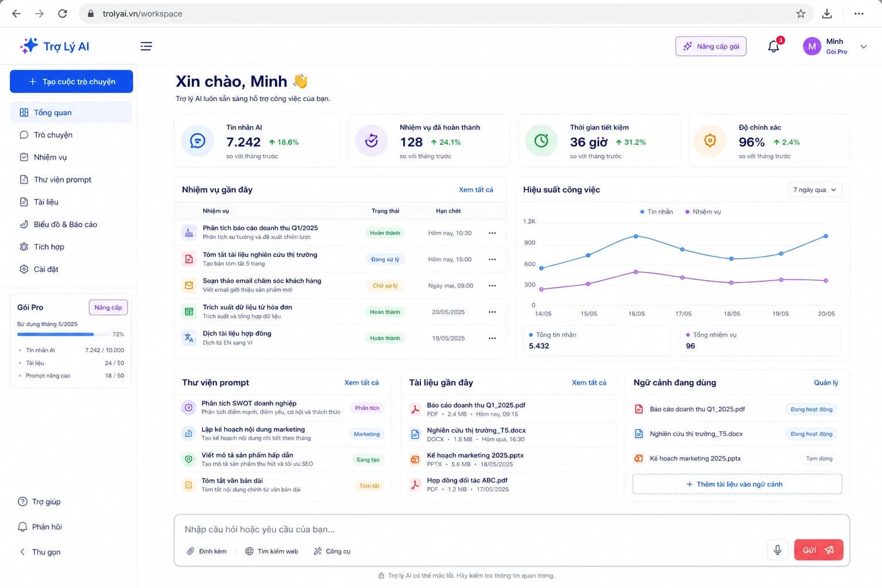Toggle the Tin nhắn chart legend series

click(x=656, y=212)
